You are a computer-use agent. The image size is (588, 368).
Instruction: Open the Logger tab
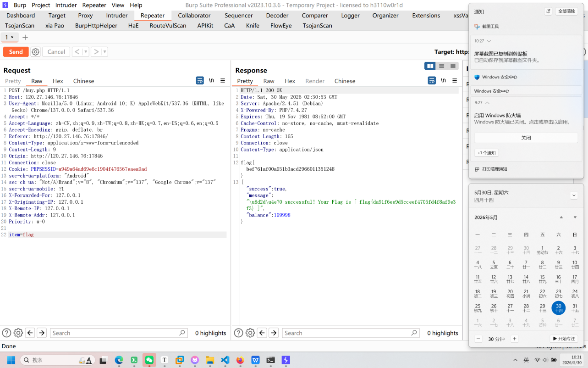[351, 15]
